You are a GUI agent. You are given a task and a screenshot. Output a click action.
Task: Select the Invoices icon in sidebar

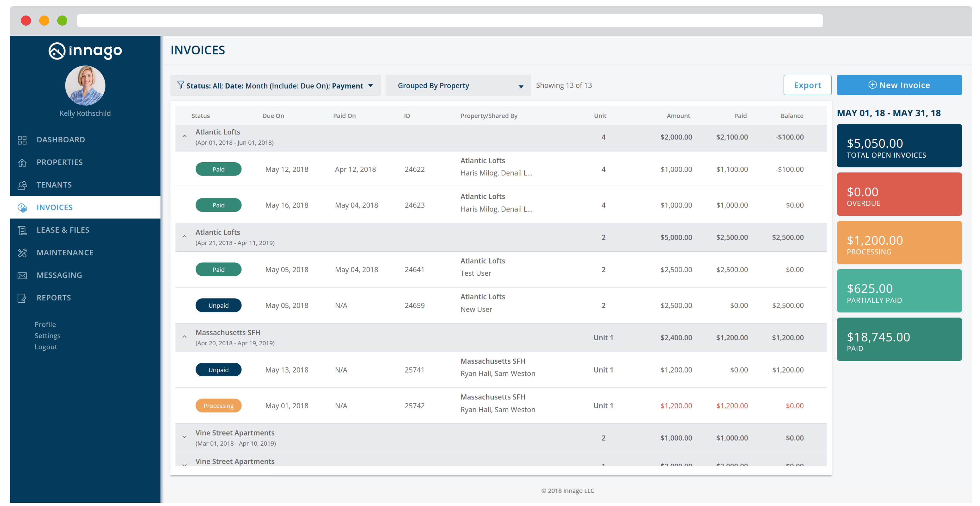tap(22, 207)
